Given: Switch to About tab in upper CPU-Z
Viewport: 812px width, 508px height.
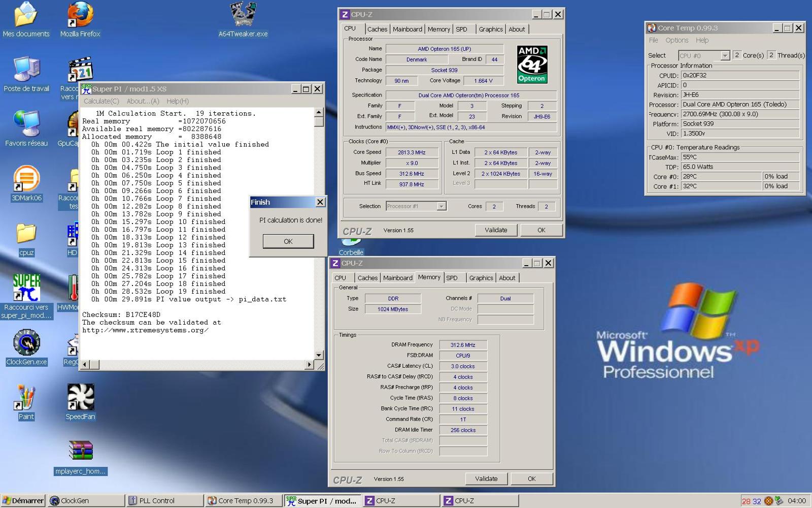Looking at the screenshot, I should [517, 29].
